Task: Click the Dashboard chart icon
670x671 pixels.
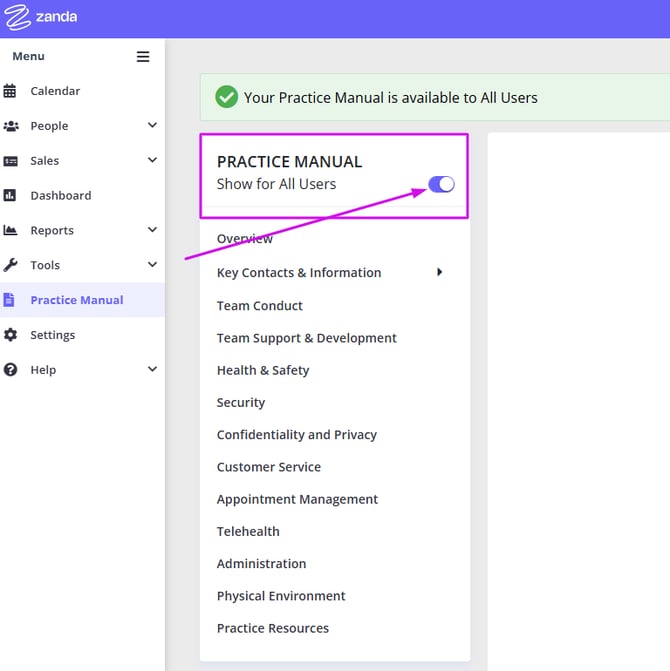Action: 11,196
